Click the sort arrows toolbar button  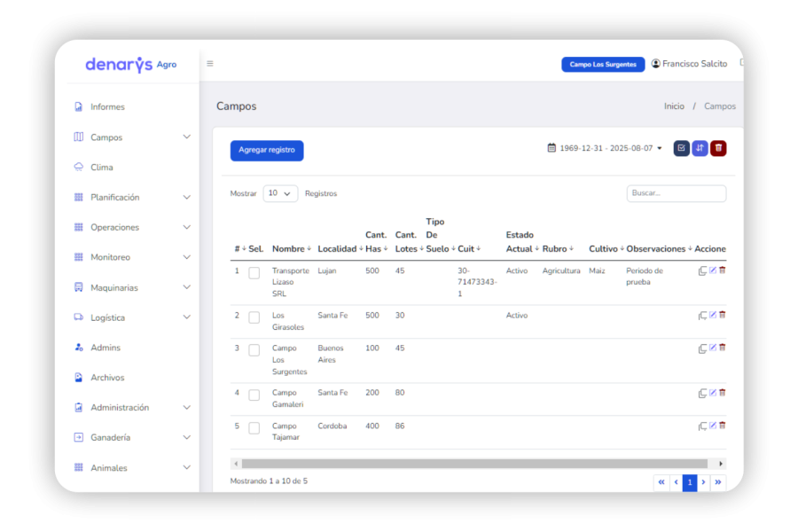[700, 148]
